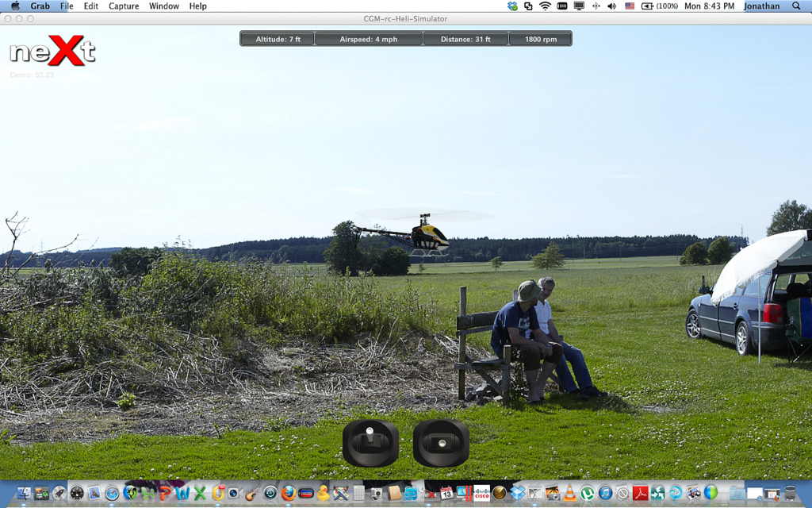Open uTorrent from the Dock
Image resolution: width=812 pixels, height=508 pixels.
coord(588,493)
